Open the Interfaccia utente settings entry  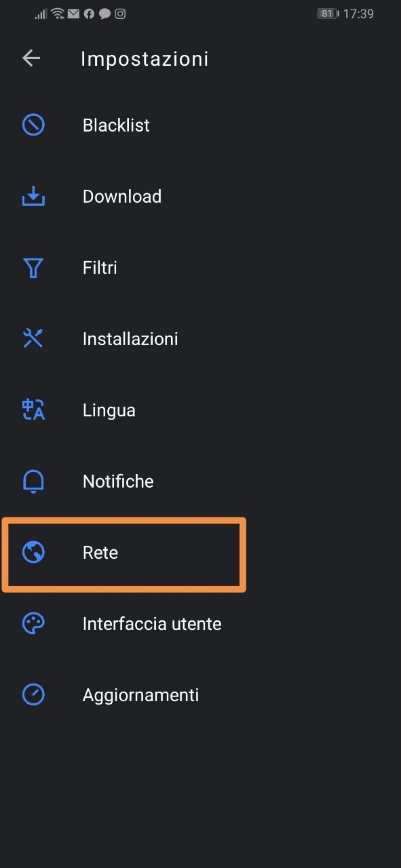[152, 623]
